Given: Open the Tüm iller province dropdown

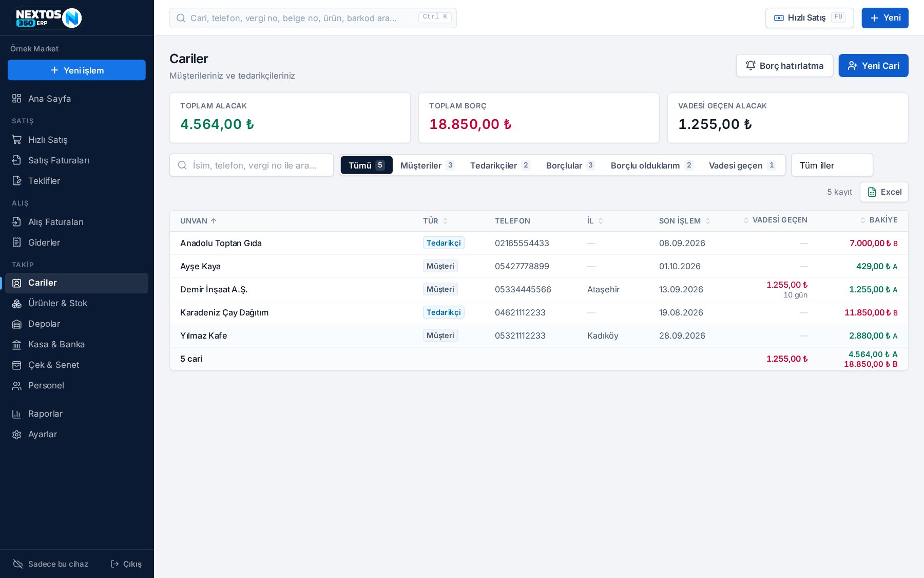Looking at the screenshot, I should pos(832,165).
